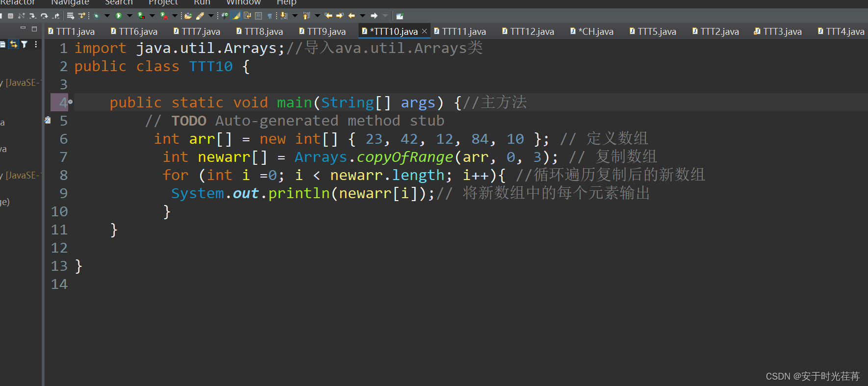The image size is (868, 386).
Task: Click the External Tools run icon
Action: coord(164,16)
